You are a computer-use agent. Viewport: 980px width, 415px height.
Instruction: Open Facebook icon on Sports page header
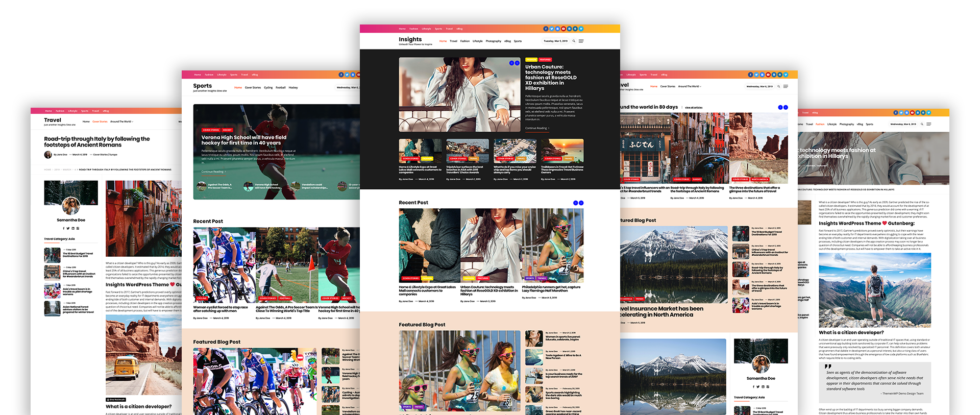point(341,75)
